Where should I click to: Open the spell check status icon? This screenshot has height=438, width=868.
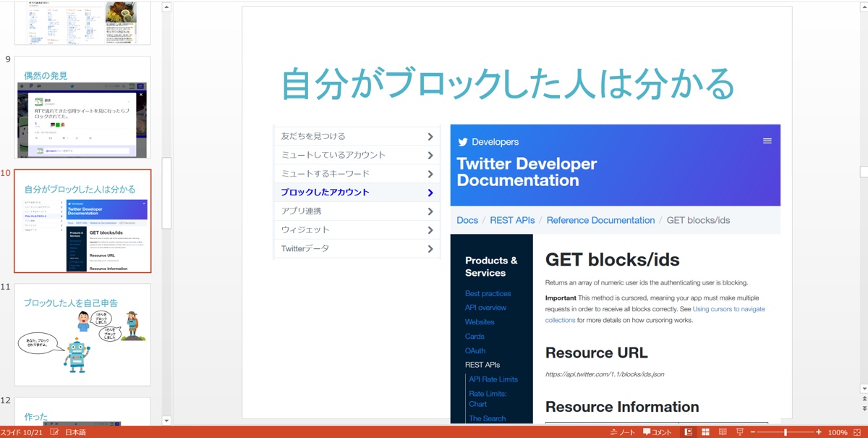54,432
